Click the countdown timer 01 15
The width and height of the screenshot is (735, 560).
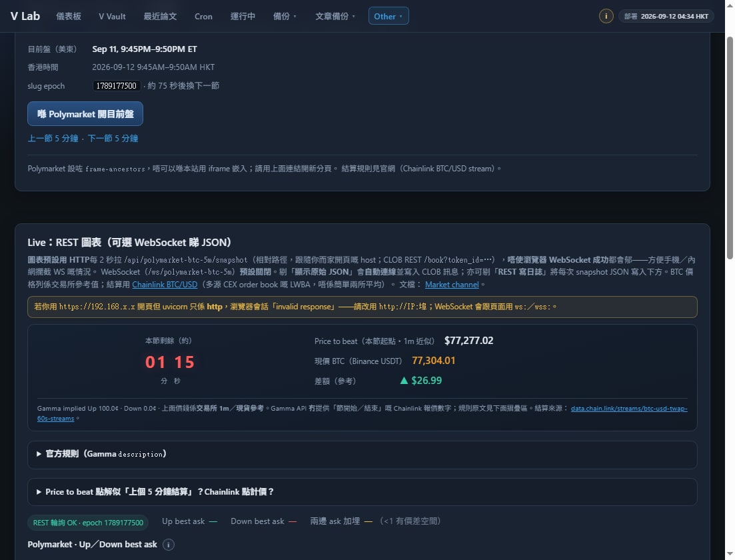(169, 362)
